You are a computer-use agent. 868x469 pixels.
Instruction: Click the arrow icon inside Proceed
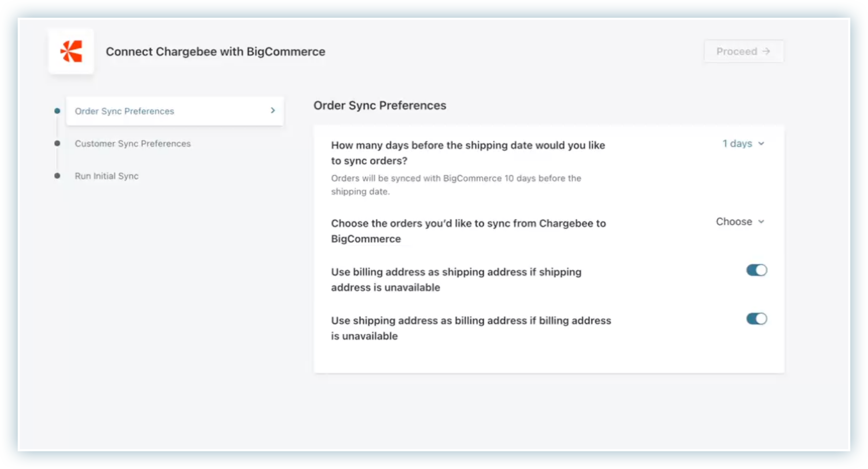coord(766,51)
